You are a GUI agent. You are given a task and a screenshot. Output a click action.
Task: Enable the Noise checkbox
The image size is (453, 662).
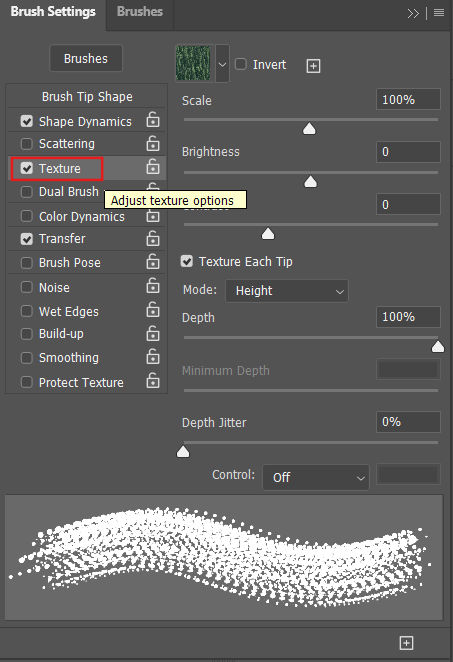tap(27, 288)
